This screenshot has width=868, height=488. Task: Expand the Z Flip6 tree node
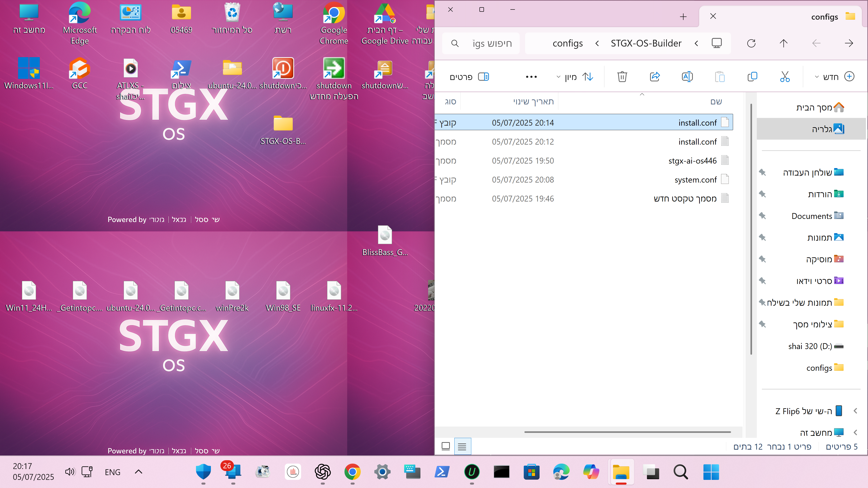pos(855,411)
